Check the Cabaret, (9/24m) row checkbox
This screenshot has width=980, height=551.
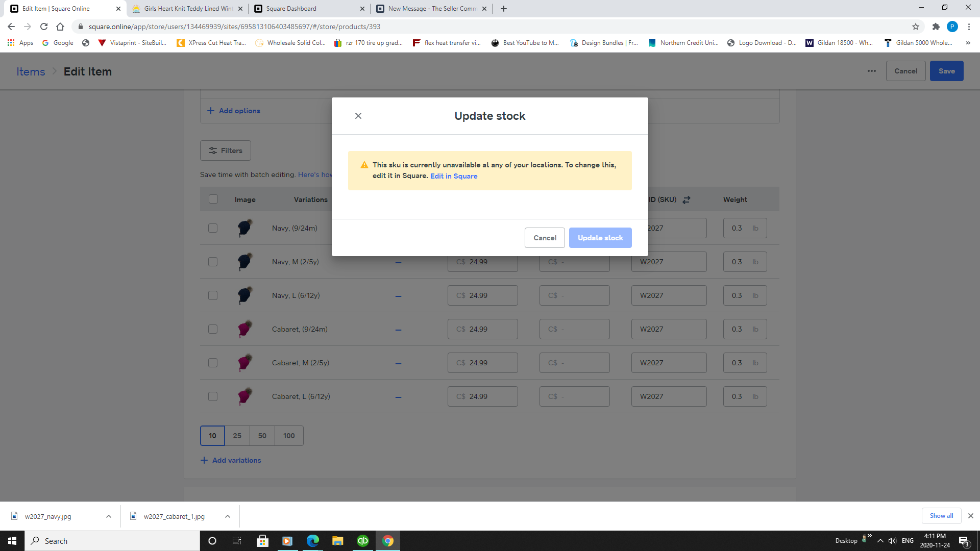(x=213, y=329)
